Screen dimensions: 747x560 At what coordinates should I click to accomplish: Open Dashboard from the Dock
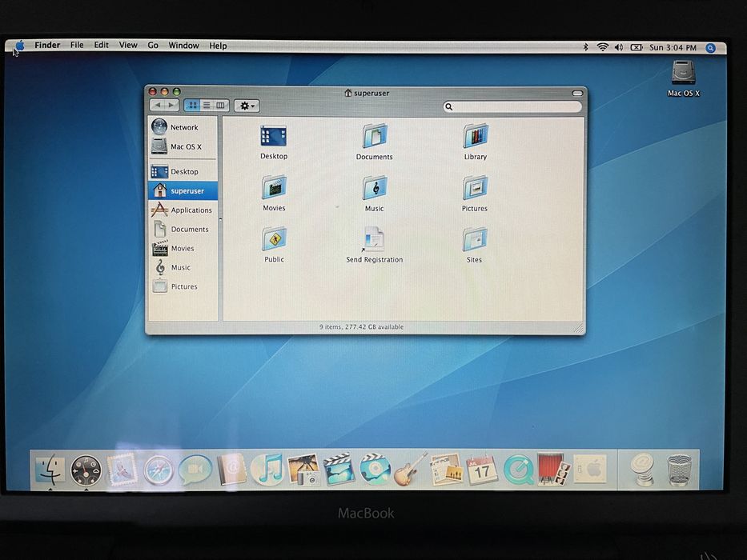click(86, 470)
